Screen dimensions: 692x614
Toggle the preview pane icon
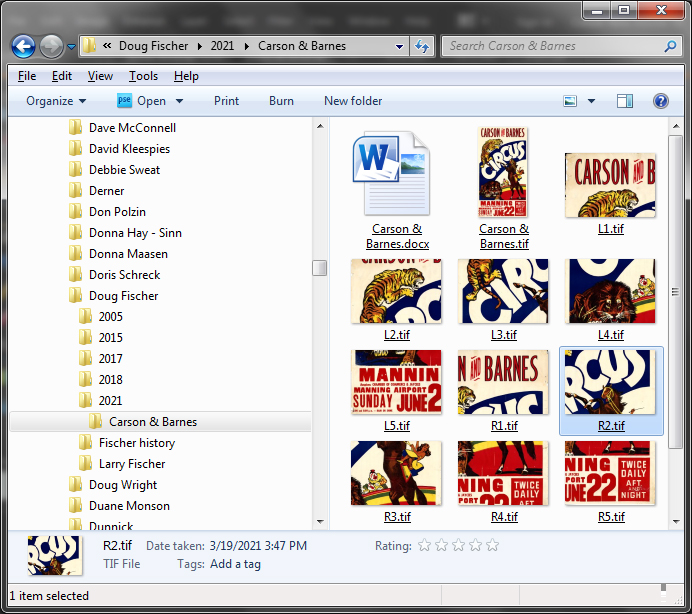625,101
